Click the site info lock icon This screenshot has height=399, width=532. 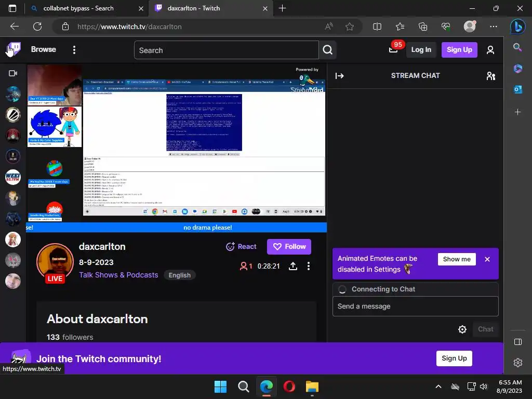[65, 26]
